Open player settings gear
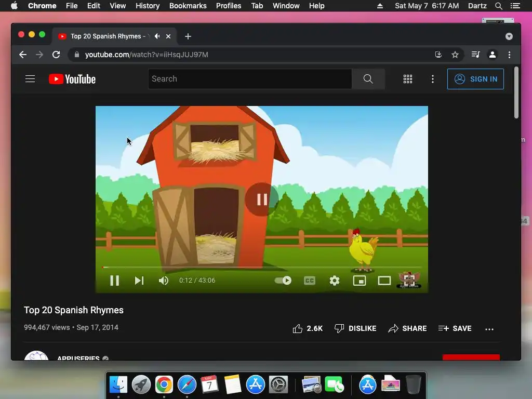 tap(335, 281)
